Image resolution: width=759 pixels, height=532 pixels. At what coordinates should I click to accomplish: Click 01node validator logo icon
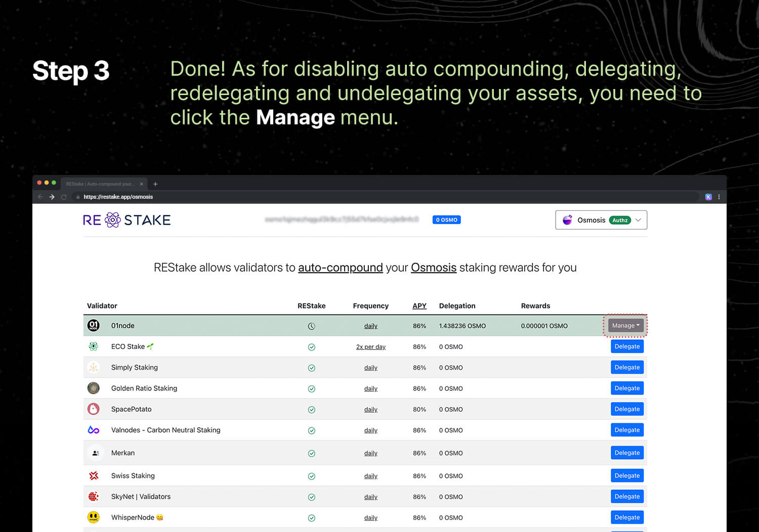pyautogui.click(x=94, y=325)
